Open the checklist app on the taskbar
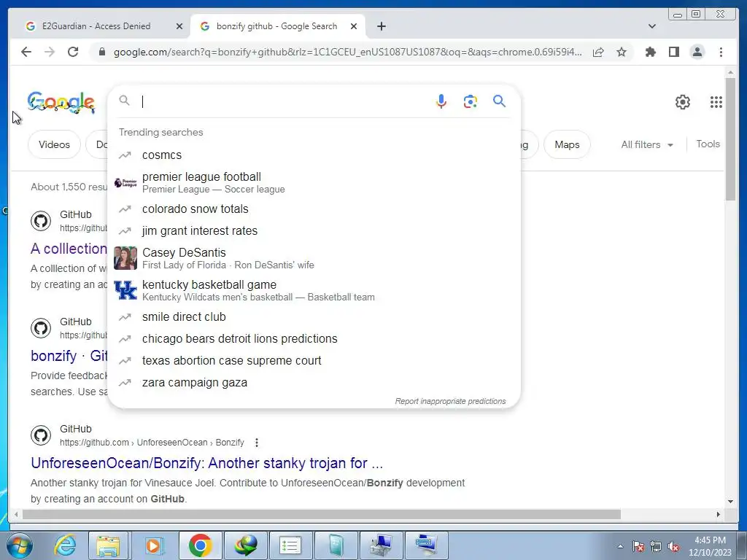This screenshot has width=747, height=560. point(290,545)
